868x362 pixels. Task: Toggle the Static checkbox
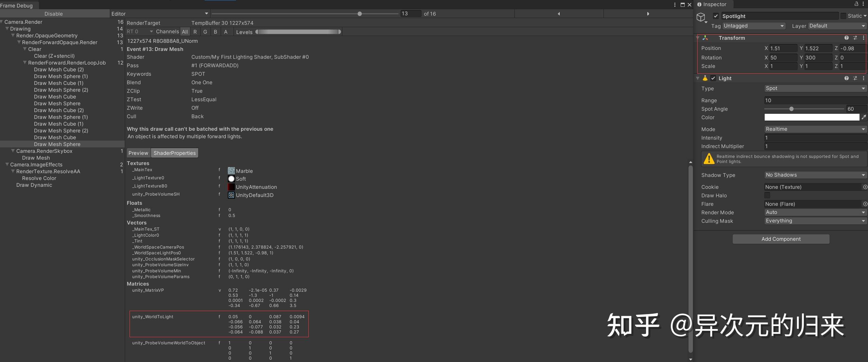843,16
